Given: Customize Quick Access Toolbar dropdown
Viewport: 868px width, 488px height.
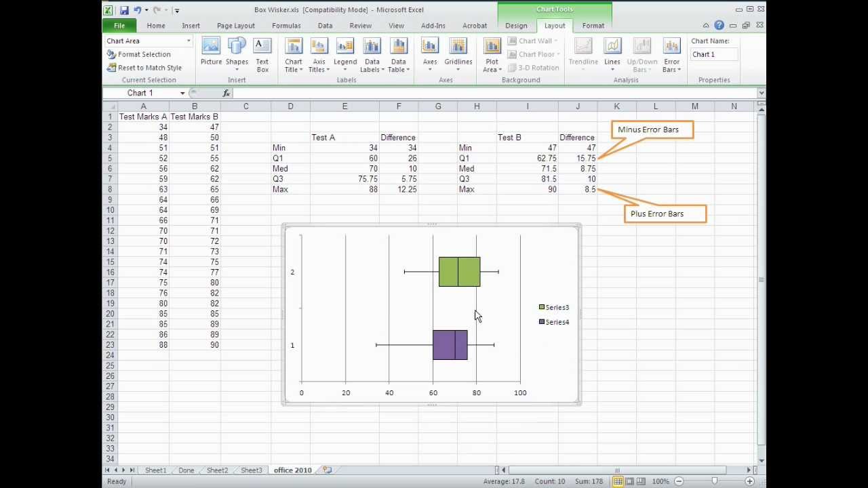Looking at the screenshot, I should pyautogui.click(x=177, y=10).
